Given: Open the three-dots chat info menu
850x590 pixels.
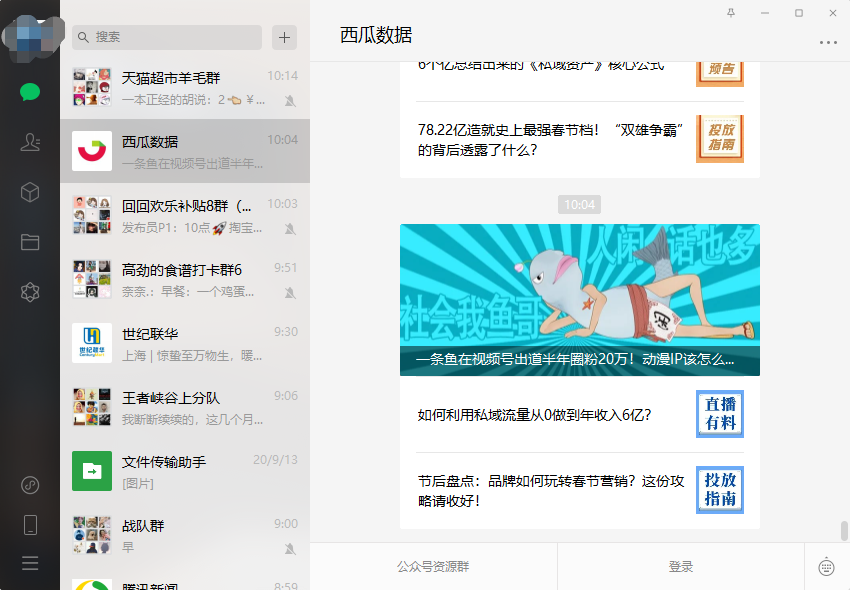Looking at the screenshot, I should point(828,42).
